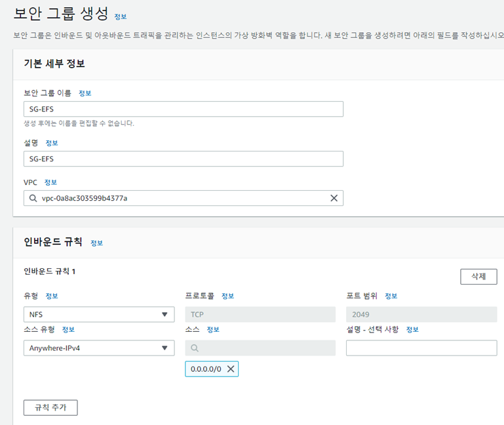Click the disabled TCP protocol field

point(260,314)
